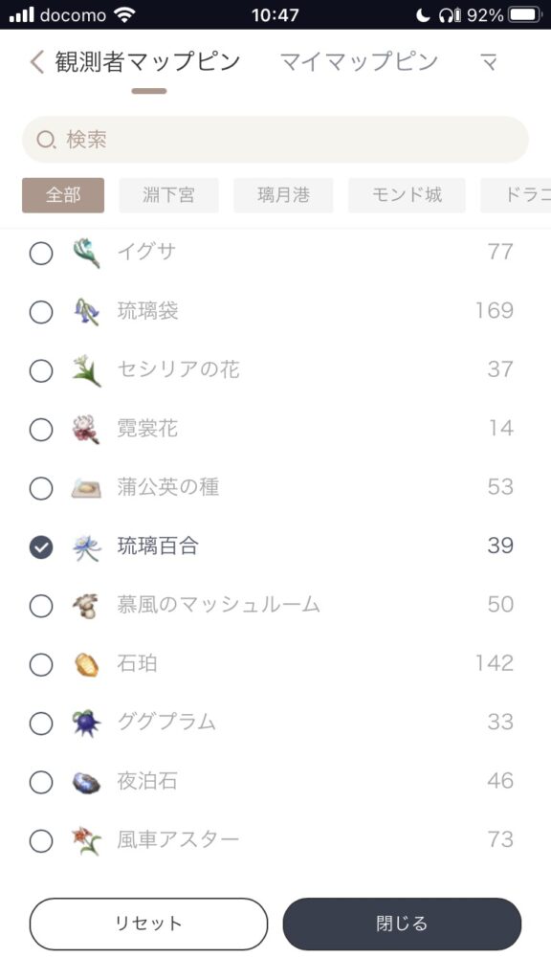Click the リセット button
This screenshot has width=551, height=980.
(148, 924)
